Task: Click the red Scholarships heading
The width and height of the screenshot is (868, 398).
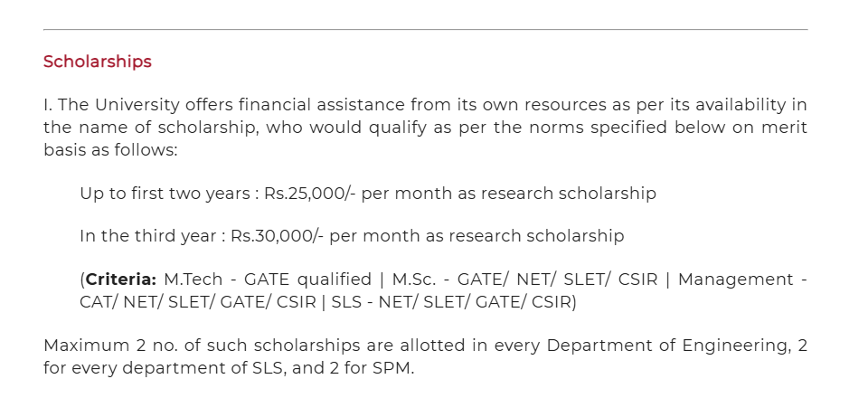Action: click(x=98, y=62)
